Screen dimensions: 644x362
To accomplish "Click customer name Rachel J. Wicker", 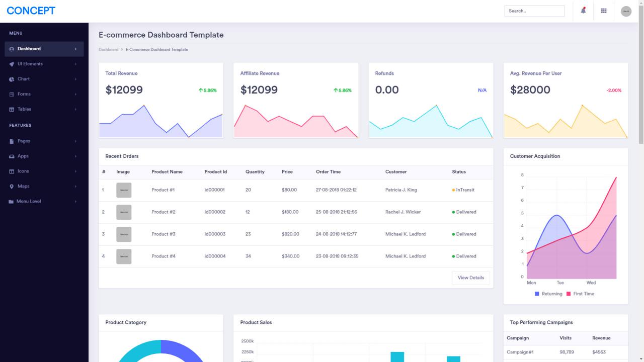I will pos(403,212).
